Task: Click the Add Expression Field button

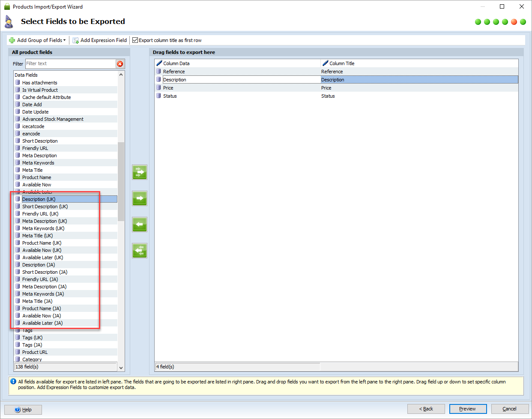Action: tap(99, 40)
